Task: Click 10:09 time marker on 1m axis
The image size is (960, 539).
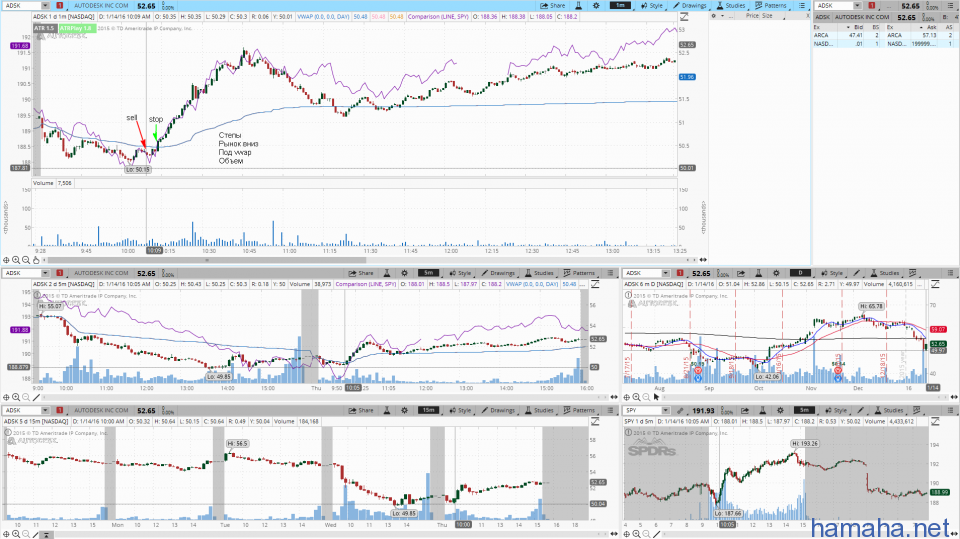Action: [x=154, y=251]
